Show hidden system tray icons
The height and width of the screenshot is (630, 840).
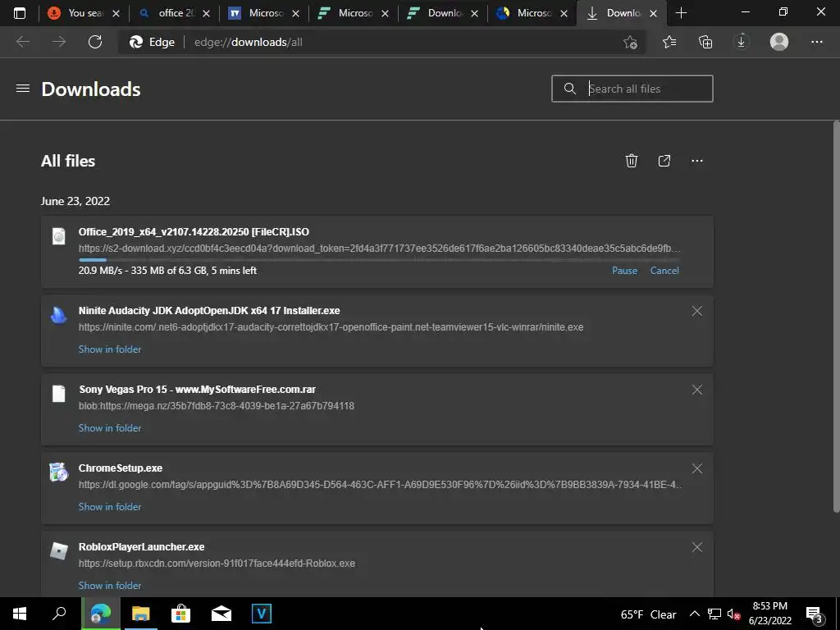click(694, 614)
